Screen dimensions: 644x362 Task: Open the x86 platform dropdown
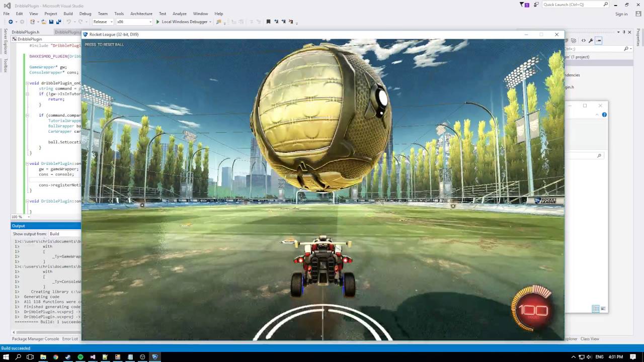(134, 22)
